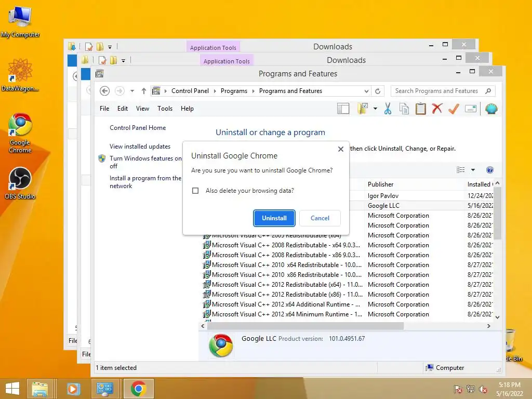
Task: Select Microsoft Visual C++ 2010 x86 Redistributable
Action: coord(282,275)
